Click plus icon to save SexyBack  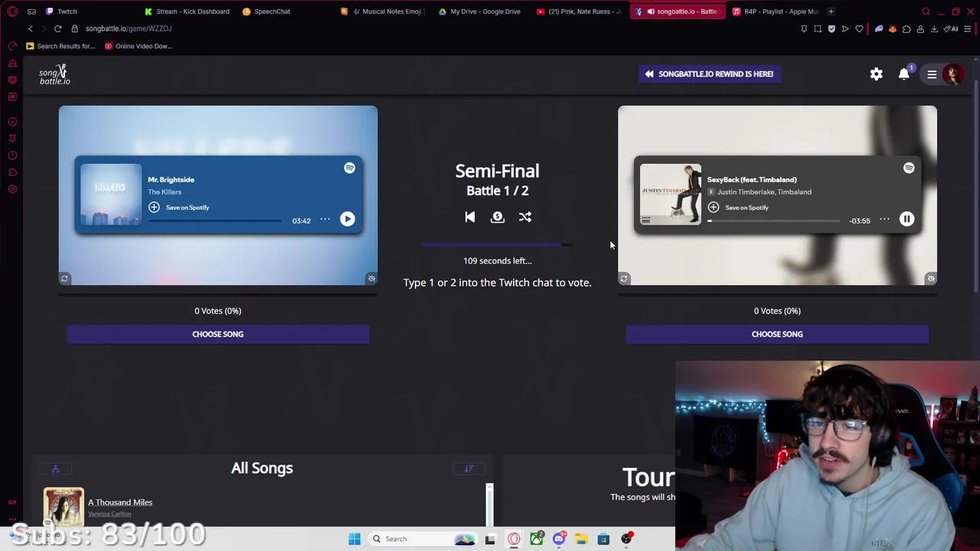(714, 207)
